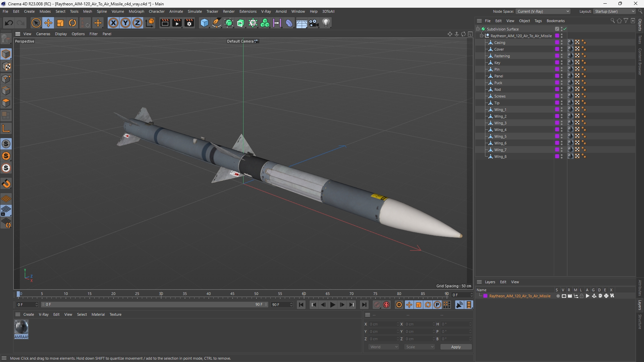Select the Scale tool in toolbar
This screenshot has height=362, width=644.
click(60, 23)
